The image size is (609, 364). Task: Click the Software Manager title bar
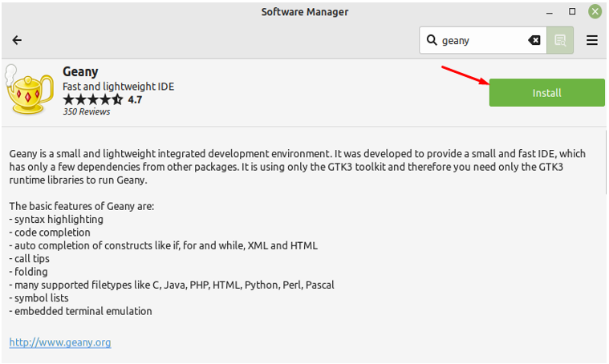tap(305, 12)
